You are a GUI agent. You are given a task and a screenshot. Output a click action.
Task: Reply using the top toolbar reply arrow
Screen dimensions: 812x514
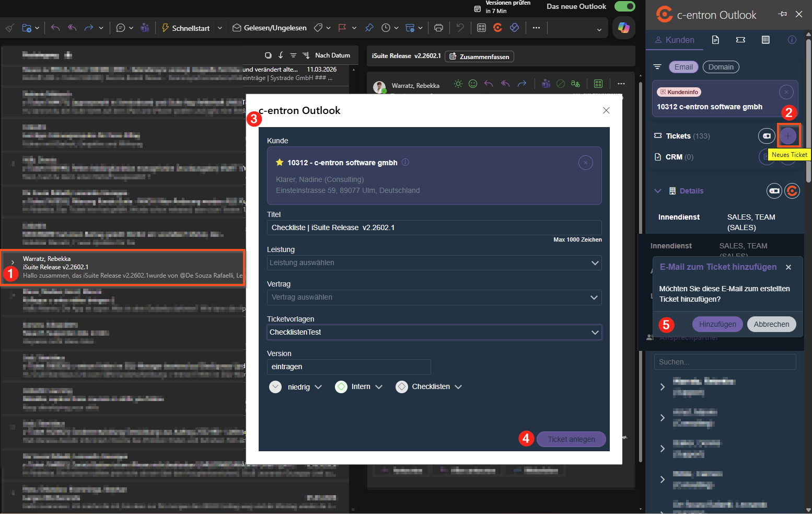pos(55,28)
